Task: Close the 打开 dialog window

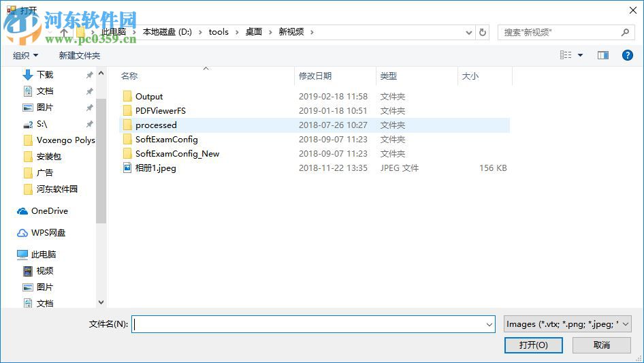Action: pyautogui.click(x=633, y=10)
